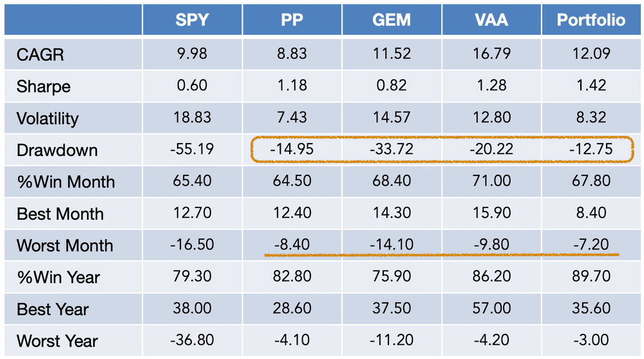The image size is (644, 359).
Task: Click the VAA Best Year value 57.00
Action: 491,308
